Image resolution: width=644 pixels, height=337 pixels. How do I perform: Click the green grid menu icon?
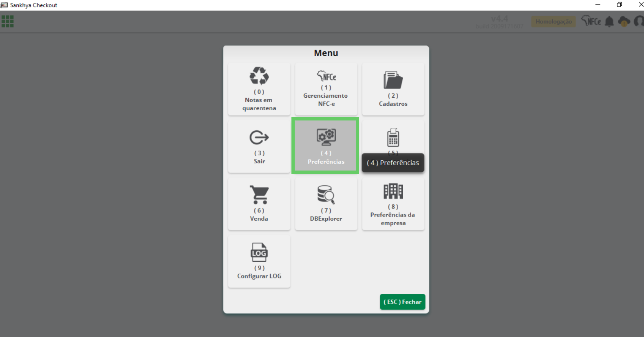pyautogui.click(x=7, y=21)
